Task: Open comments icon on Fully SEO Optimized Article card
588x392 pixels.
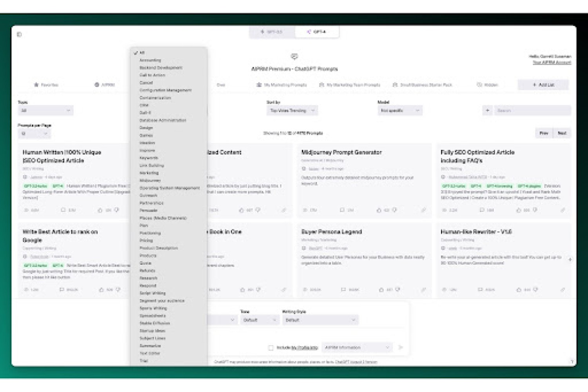Action: click(482, 210)
